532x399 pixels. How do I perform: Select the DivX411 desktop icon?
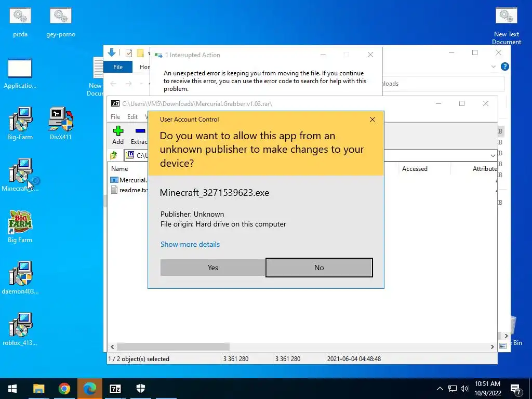point(61,123)
